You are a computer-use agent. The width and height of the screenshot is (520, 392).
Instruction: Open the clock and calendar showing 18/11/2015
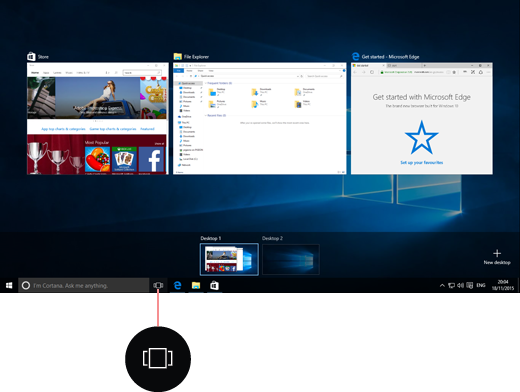(x=503, y=285)
